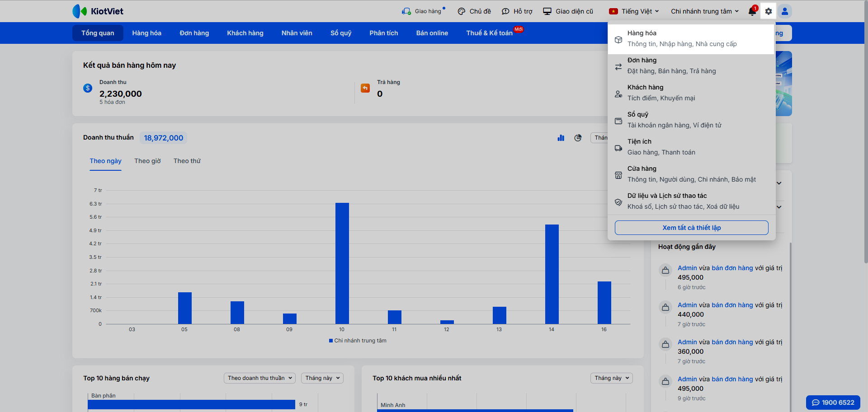
Task: Open the notifications bell
Action: (x=752, y=11)
